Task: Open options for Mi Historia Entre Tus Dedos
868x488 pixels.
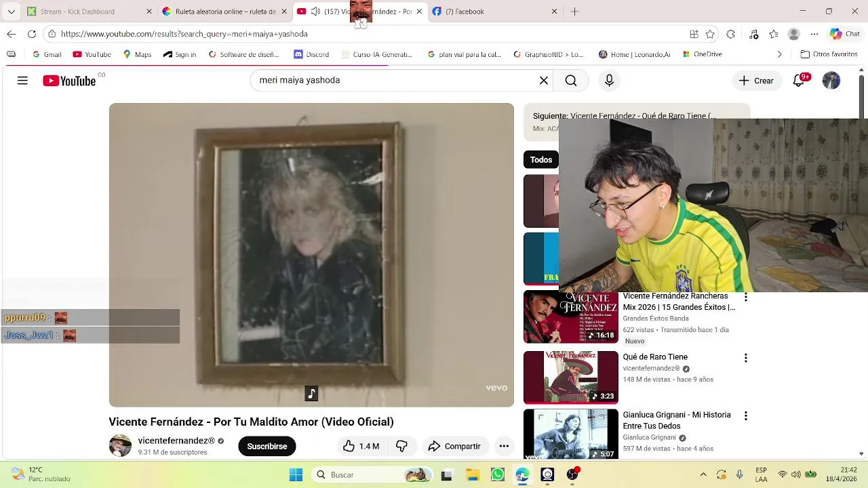Action: pos(745,415)
